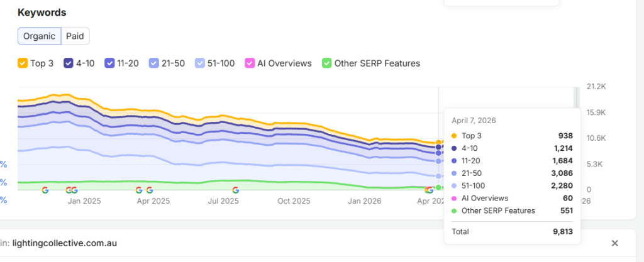Screen dimensions: 644x262
Task: Select left Google marker of pair near Apr 2025
Action: 139,190
